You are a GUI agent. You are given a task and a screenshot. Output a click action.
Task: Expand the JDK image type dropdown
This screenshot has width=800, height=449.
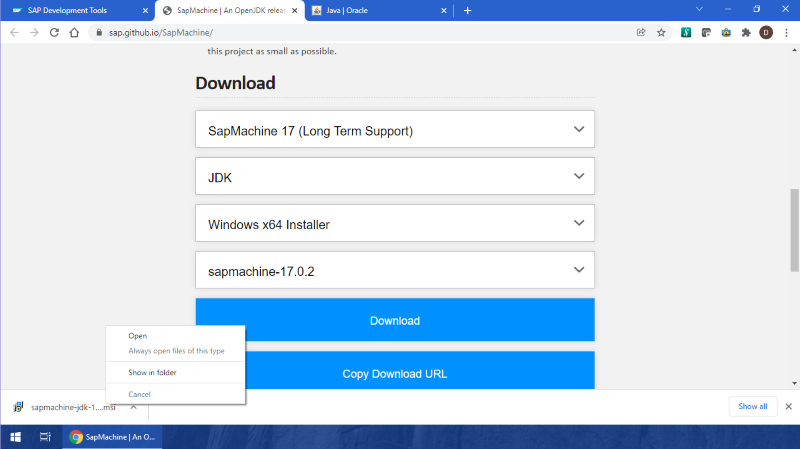(395, 176)
